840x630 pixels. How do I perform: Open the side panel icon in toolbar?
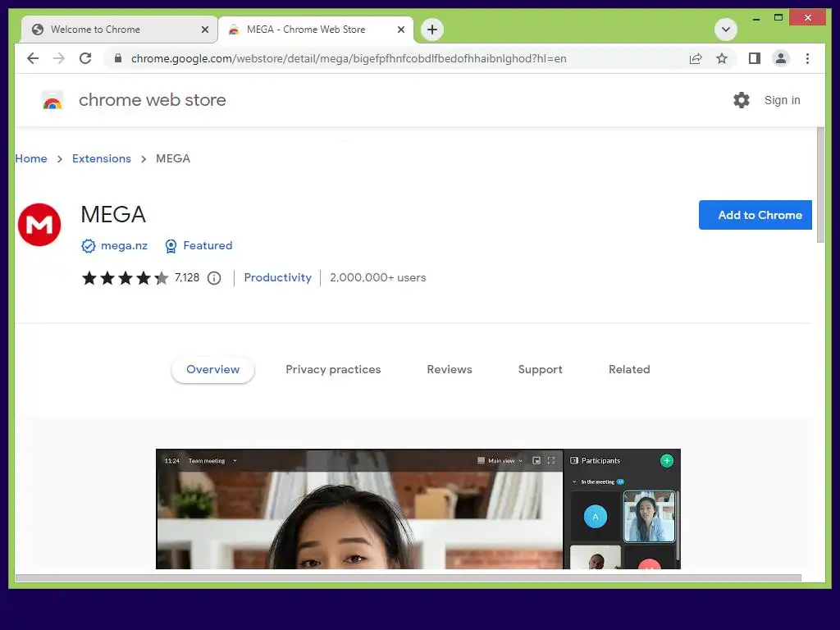755,58
